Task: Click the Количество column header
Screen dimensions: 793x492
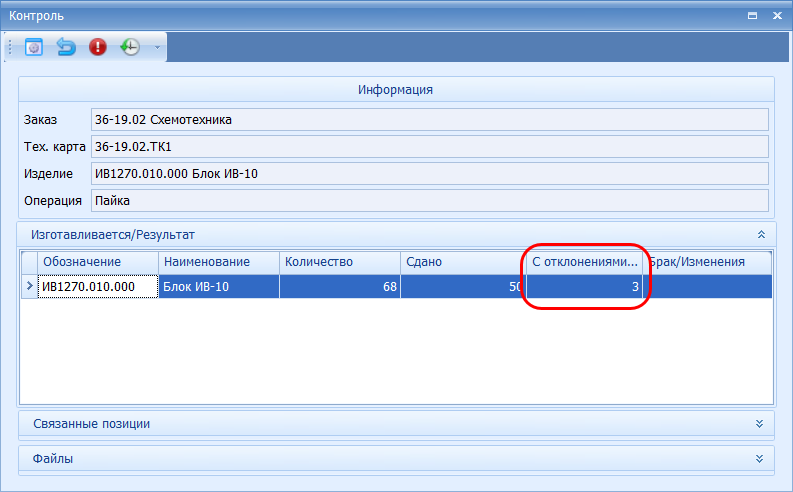Action: click(x=339, y=262)
